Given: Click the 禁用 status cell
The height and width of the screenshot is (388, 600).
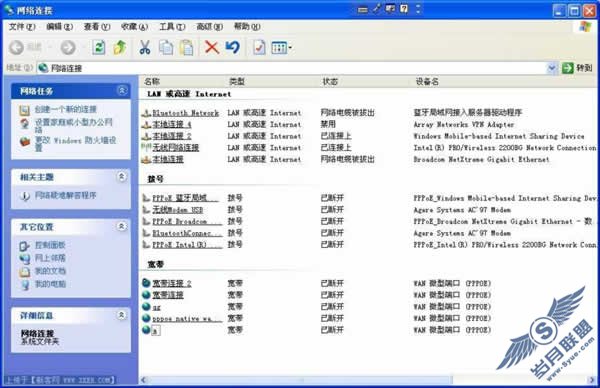Looking at the screenshot, I should coord(328,124).
